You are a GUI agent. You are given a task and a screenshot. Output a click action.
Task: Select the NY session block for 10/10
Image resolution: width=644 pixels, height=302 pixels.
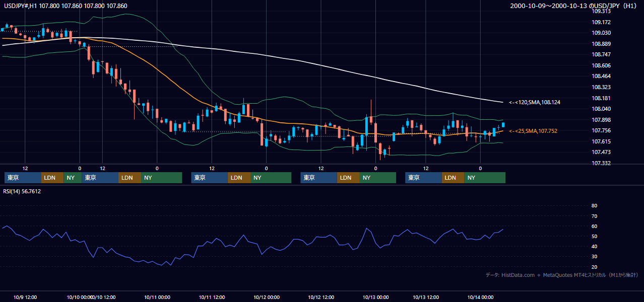click(x=161, y=178)
